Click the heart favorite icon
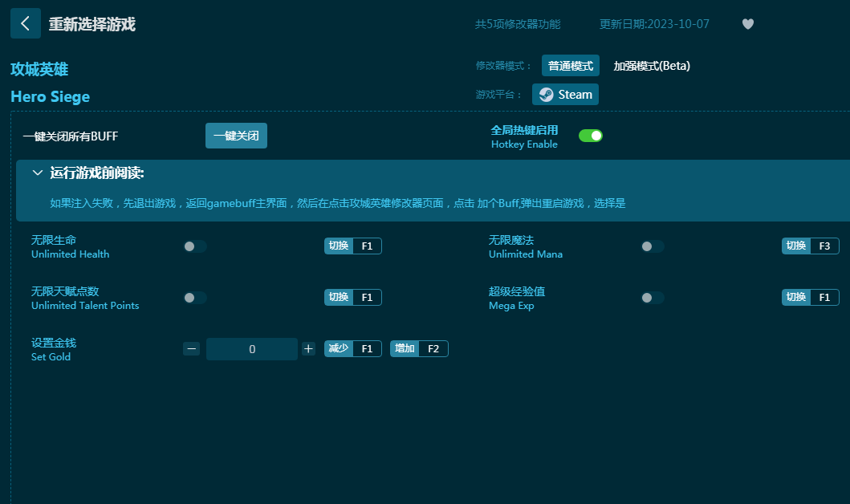The height and width of the screenshot is (504, 850). [x=747, y=24]
